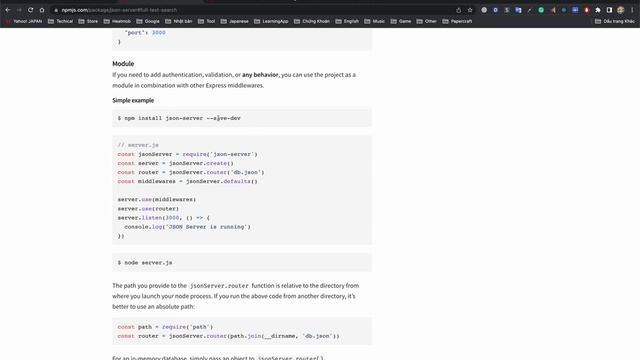
Task: Open the Japanese bookmarks folder
Action: (235, 21)
